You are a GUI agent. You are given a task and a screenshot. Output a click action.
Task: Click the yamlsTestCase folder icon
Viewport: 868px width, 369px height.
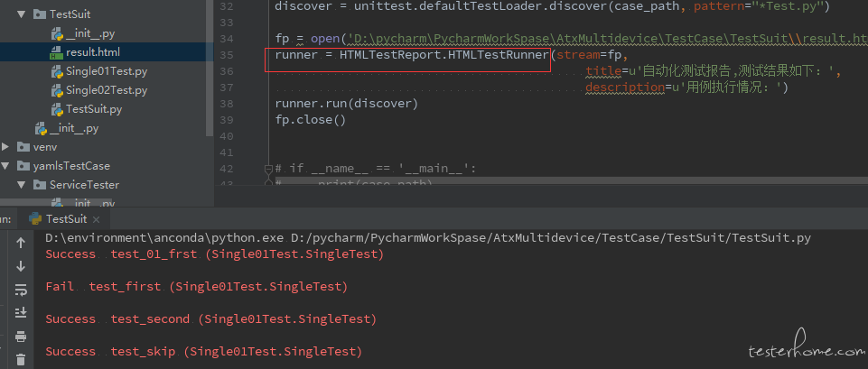[x=23, y=166]
